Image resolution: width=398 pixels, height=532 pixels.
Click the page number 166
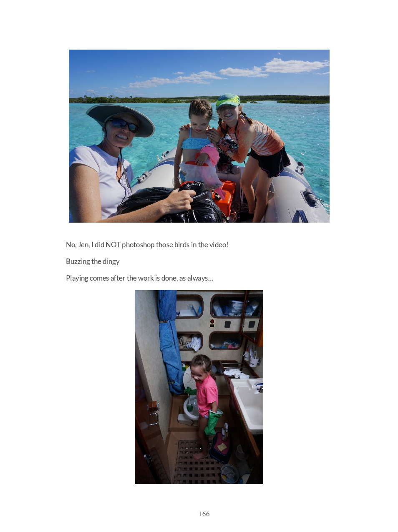point(204,514)
